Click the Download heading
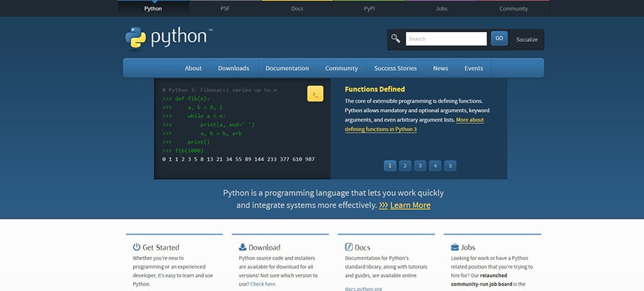The width and height of the screenshot is (644, 291). pos(264,248)
